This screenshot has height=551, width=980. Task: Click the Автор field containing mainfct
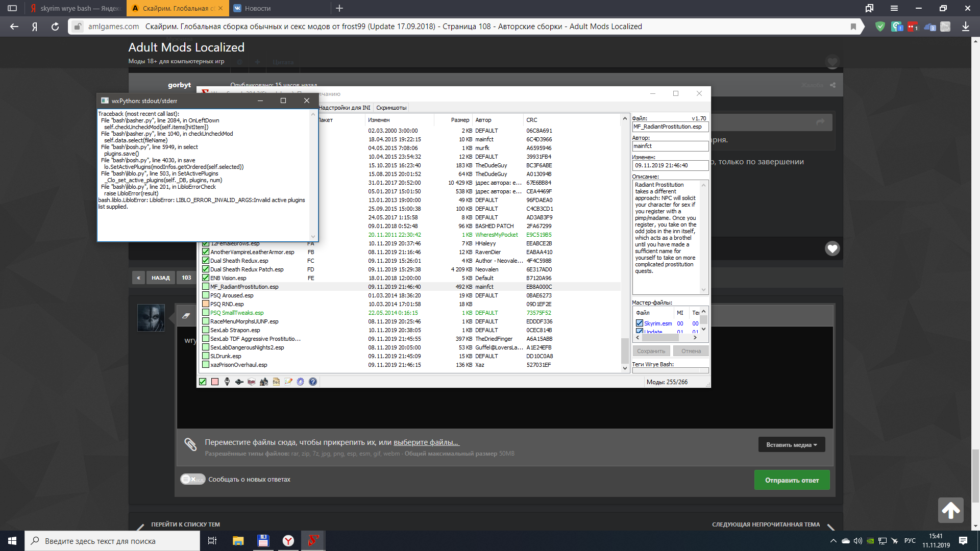(x=670, y=146)
